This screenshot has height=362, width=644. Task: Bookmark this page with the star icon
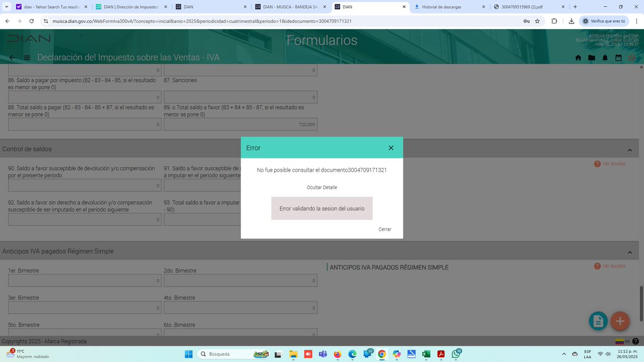(x=537, y=21)
